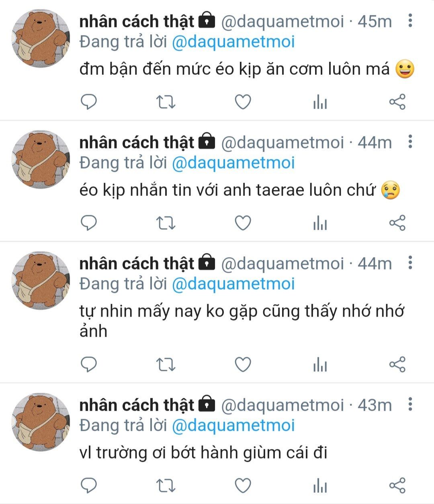Image resolution: width=434 pixels, height=504 pixels.
Task: Open three-dot menu on the taerae tweet
Action: (x=410, y=141)
